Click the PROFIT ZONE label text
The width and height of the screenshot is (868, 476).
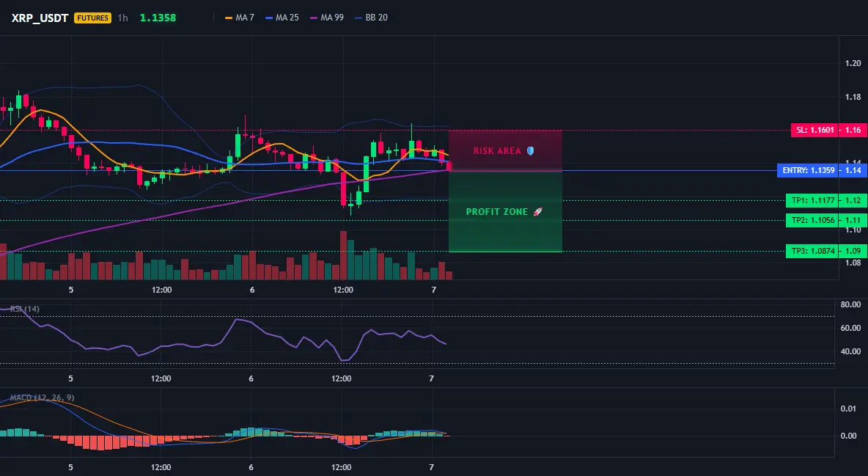[497, 212]
